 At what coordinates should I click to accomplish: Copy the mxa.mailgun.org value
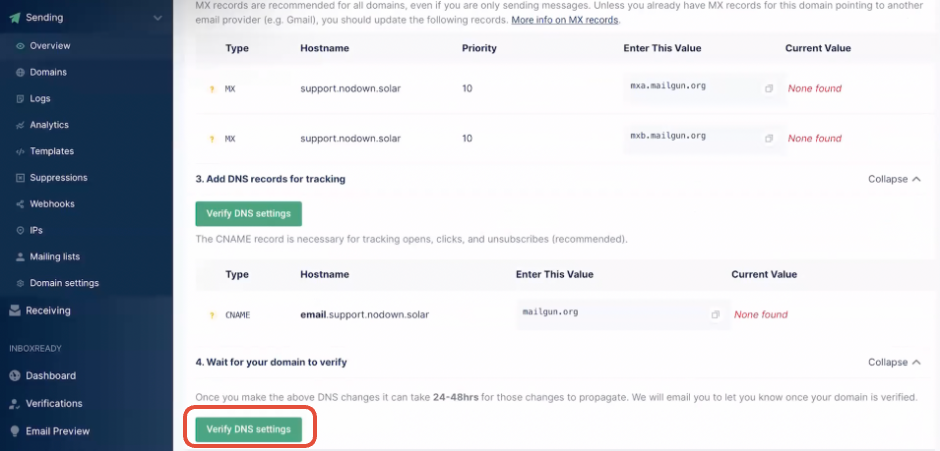[x=769, y=89]
